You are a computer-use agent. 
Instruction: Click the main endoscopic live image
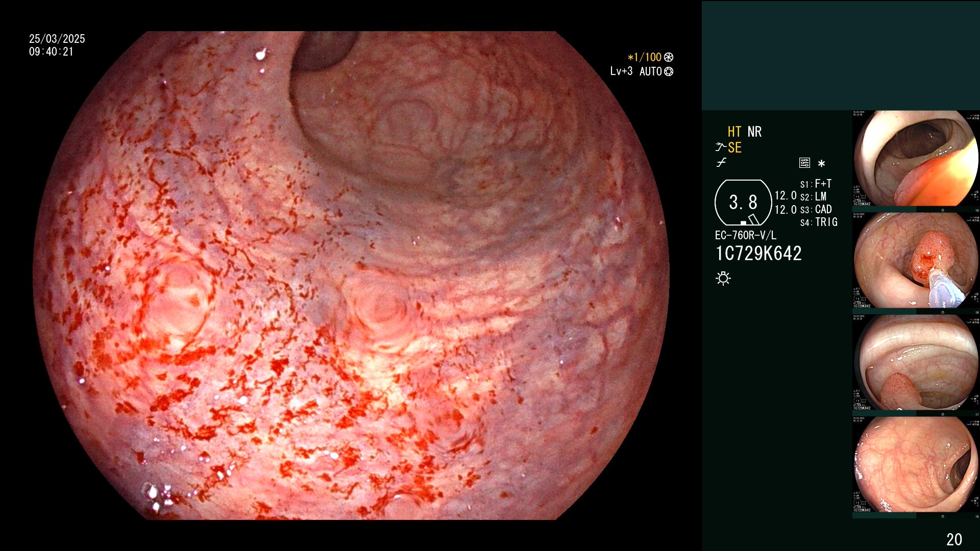tap(351, 275)
